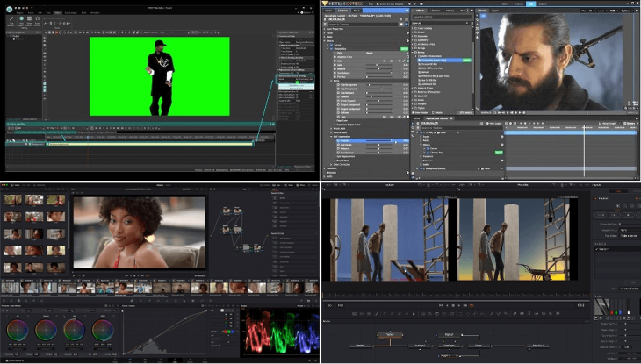
Task: Click New Layer button in HitFilm timeline
Action: (x=493, y=123)
